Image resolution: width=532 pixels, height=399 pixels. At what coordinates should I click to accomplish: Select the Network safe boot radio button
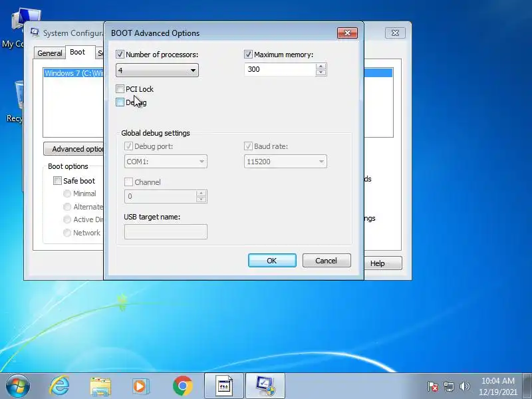click(x=67, y=233)
